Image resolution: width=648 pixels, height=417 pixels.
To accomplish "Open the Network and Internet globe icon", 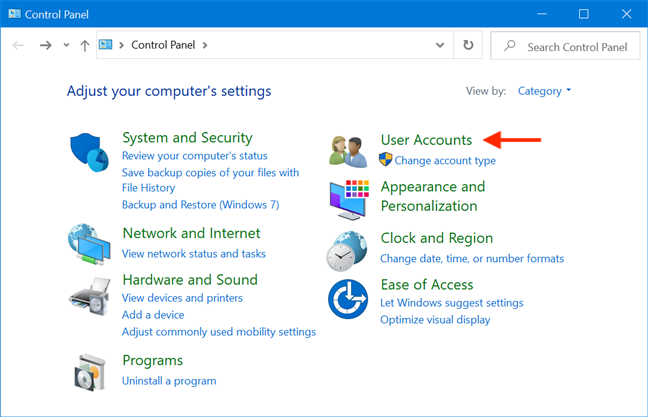I will click(89, 244).
